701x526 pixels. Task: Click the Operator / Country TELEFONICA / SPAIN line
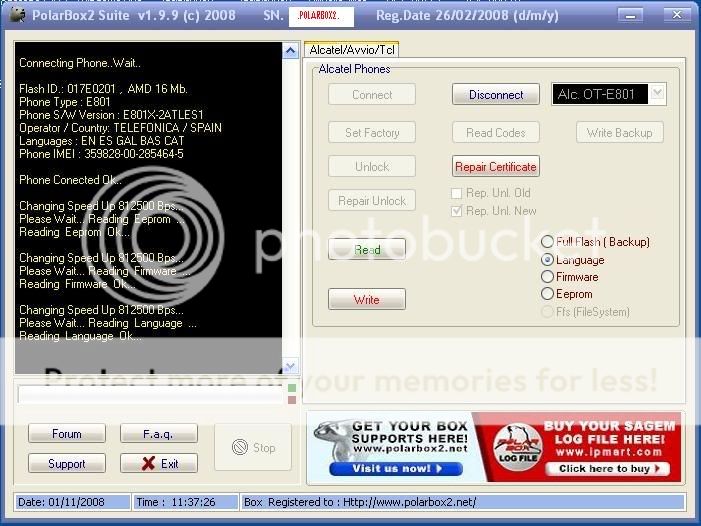120,128
